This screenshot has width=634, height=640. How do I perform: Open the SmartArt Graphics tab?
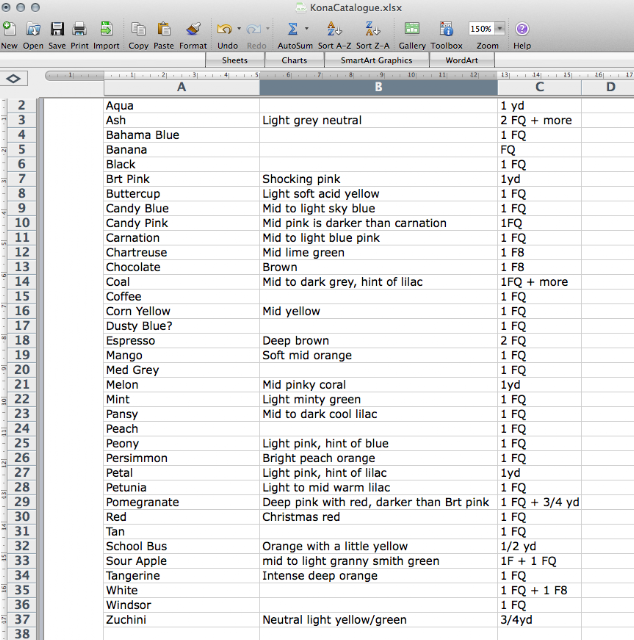click(376, 60)
